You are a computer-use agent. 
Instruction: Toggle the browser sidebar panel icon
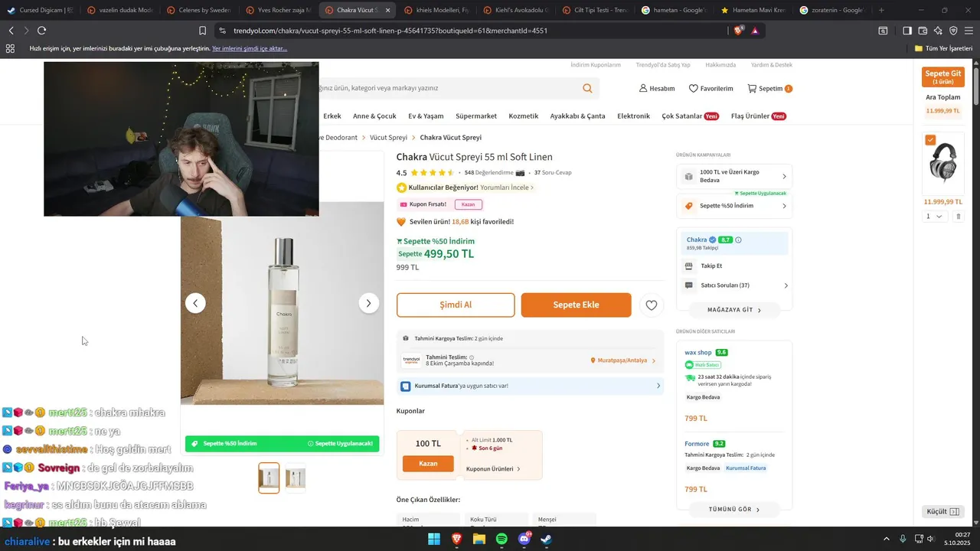tap(907, 31)
